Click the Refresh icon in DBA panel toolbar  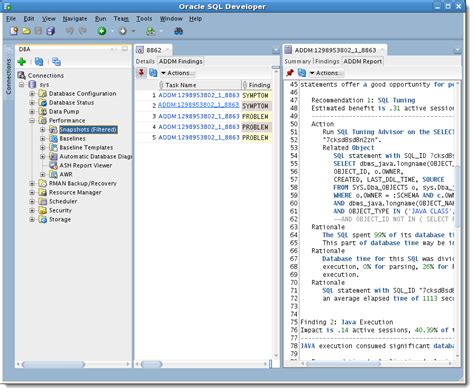(39, 62)
